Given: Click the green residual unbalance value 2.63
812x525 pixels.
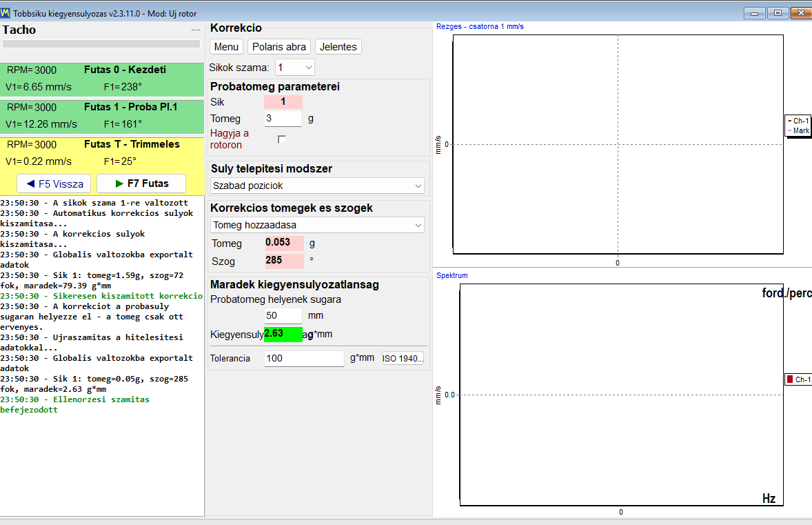Looking at the screenshot, I should (x=283, y=335).
